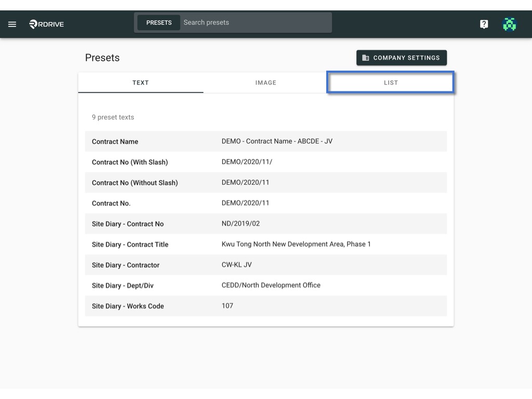Screen dimensions: 532x399
Task: Select Site Diary - Dept/Div label
Action: pos(123,286)
